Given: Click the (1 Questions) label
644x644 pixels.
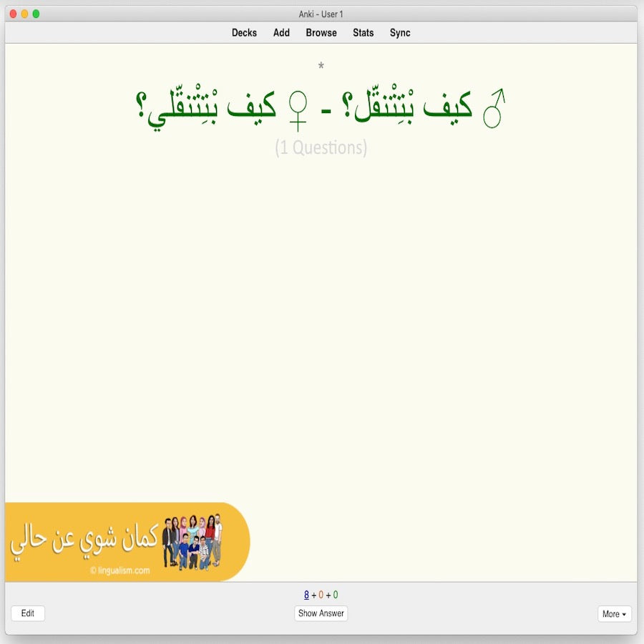Looking at the screenshot, I should (x=321, y=147).
